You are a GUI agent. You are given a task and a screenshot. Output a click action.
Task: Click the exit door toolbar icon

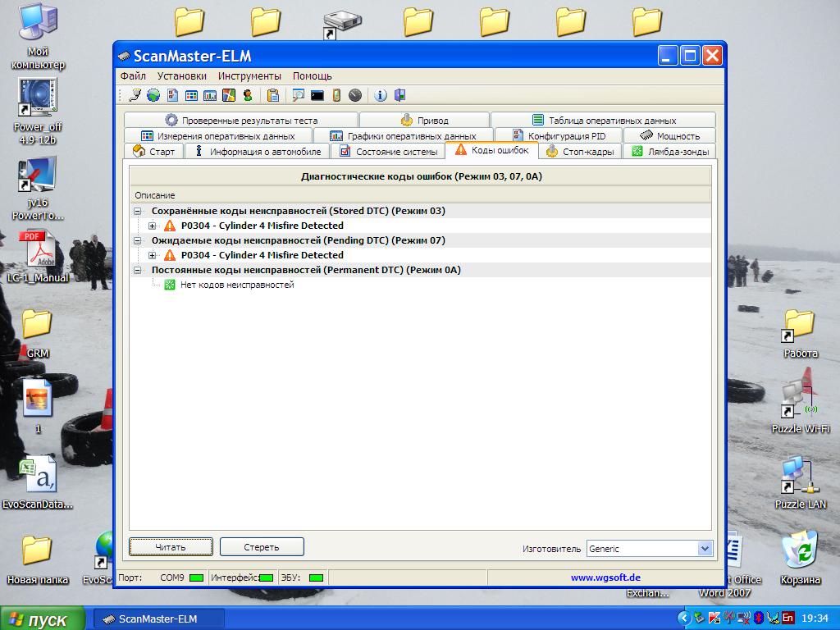click(399, 95)
